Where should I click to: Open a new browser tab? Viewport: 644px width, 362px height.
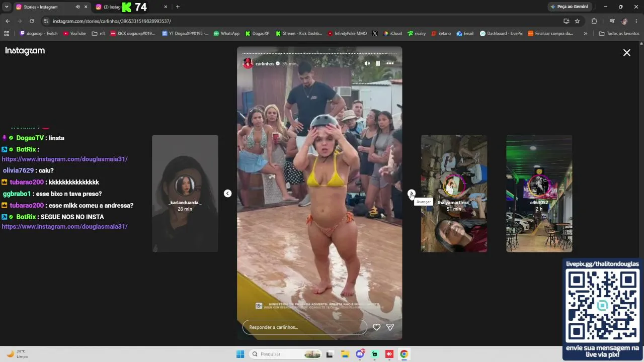178,7
